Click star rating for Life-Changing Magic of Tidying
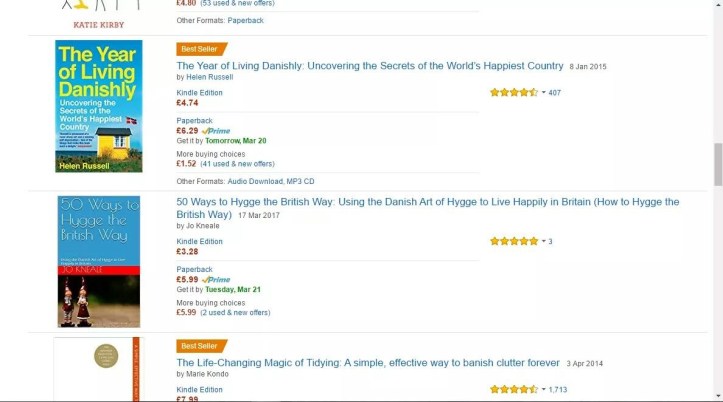The height and width of the screenshot is (402, 723). [x=513, y=389]
